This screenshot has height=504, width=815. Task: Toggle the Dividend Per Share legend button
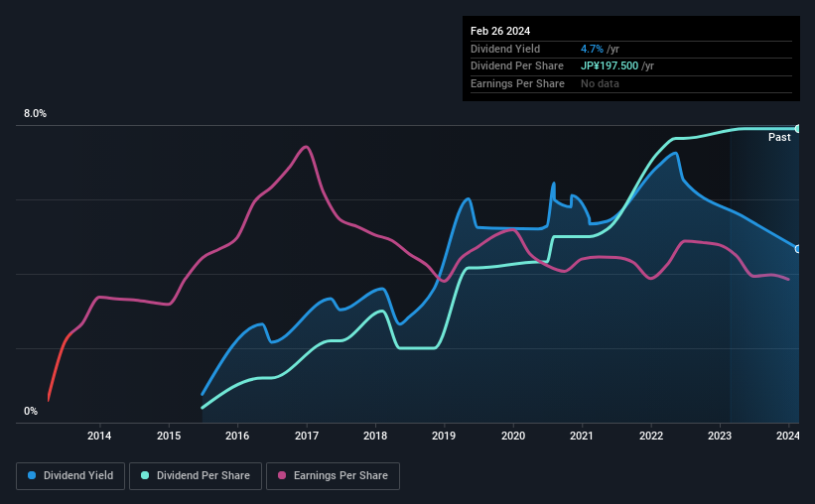[196, 476]
